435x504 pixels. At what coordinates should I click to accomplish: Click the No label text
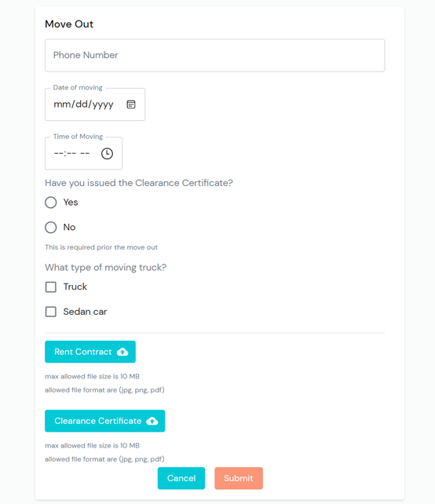pyautogui.click(x=69, y=227)
